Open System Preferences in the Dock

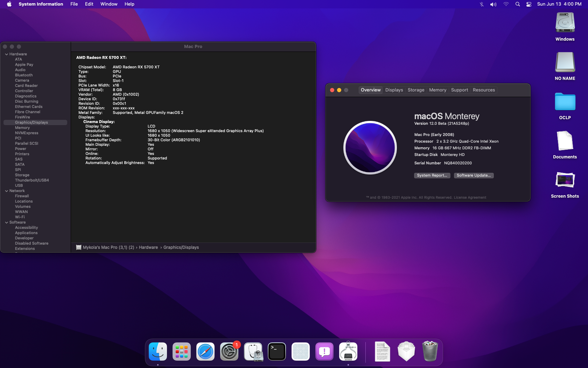point(229,352)
